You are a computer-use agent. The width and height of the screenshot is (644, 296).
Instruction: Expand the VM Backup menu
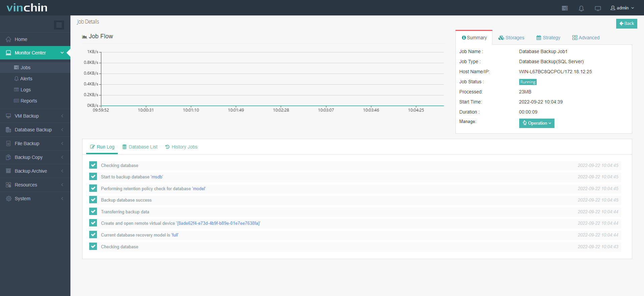pos(62,116)
